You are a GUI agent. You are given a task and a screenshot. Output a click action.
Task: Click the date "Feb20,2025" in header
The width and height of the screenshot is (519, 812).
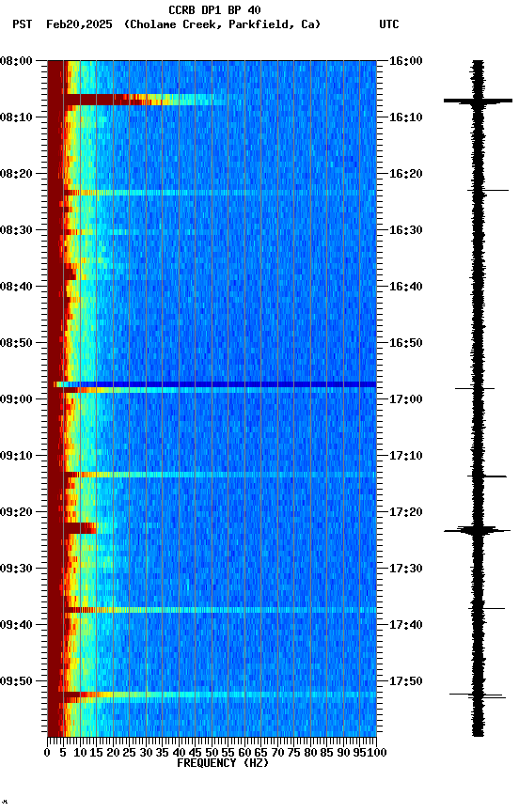tap(79, 24)
